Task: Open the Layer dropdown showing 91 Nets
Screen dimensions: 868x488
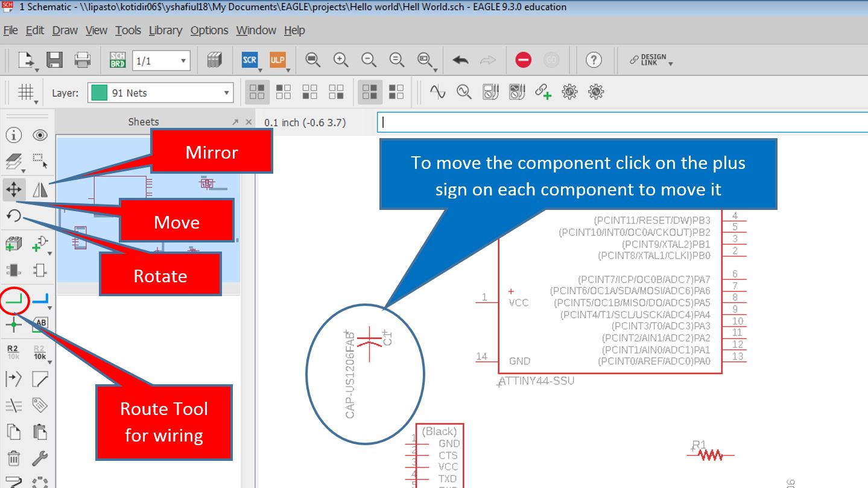Action: tap(160, 93)
